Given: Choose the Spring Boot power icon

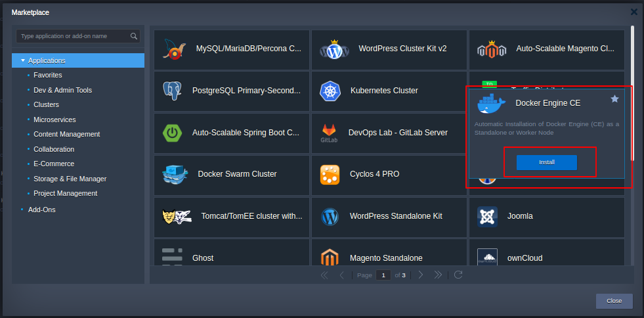Looking at the screenshot, I should pos(173,133).
